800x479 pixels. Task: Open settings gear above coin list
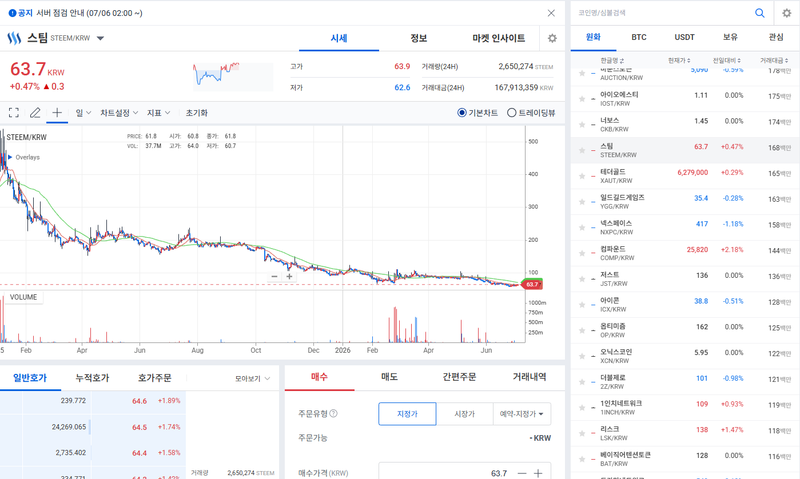787,13
